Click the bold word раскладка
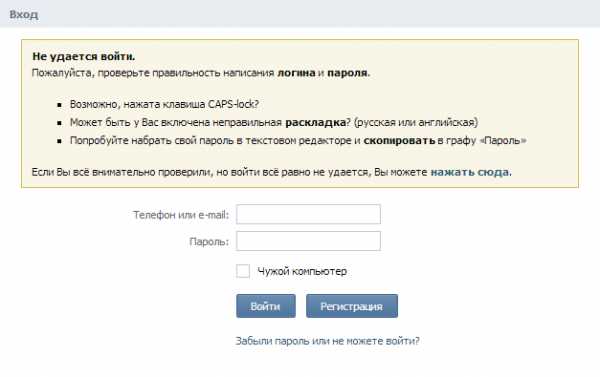The image size is (600, 377). tap(316, 122)
